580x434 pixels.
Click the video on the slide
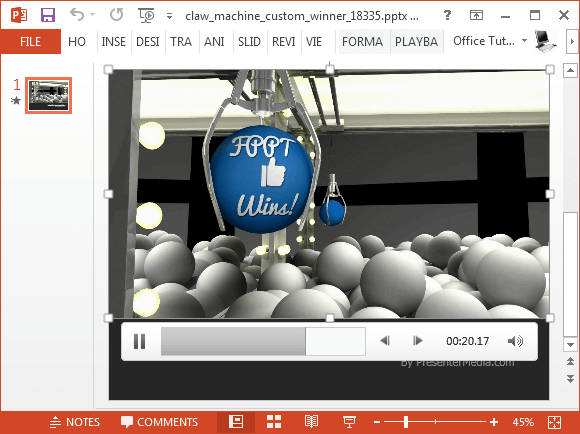[329, 194]
